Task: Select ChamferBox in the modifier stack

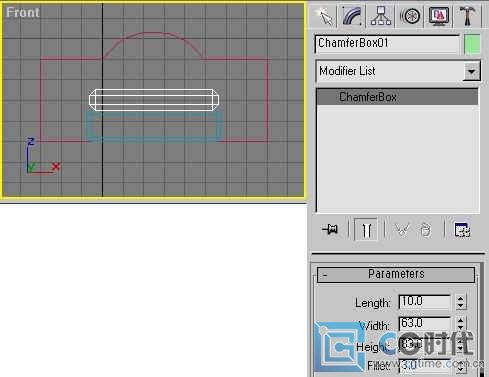Action: point(397,97)
